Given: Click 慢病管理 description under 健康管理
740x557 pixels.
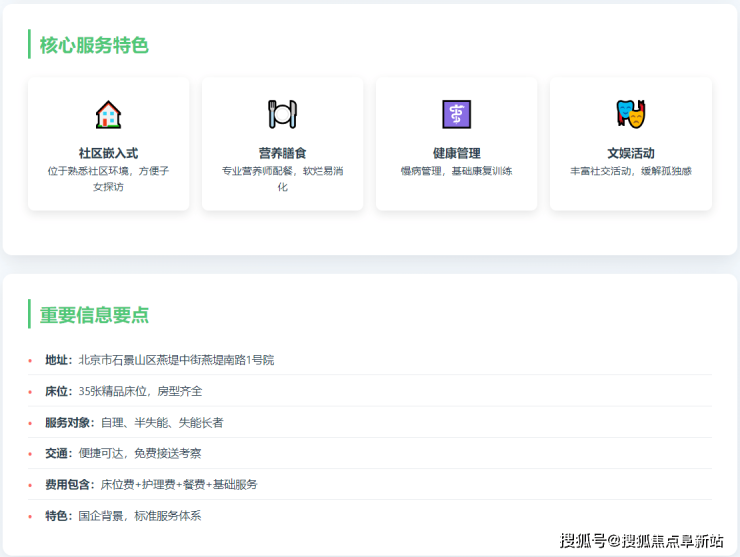Looking at the screenshot, I should (x=456, y=171).
